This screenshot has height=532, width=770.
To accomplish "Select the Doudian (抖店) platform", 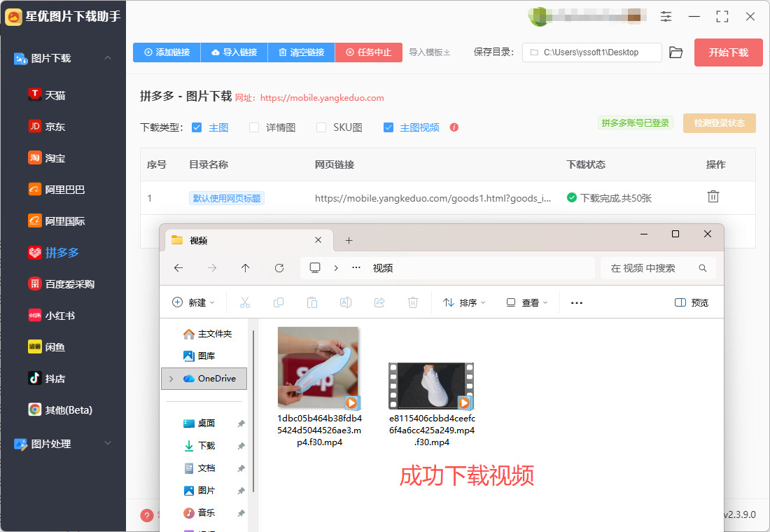I will [47, 378].
